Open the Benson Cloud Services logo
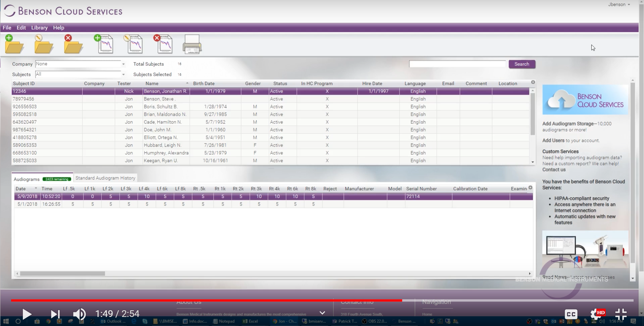This screenshot has height=326, width=644. 63,10
